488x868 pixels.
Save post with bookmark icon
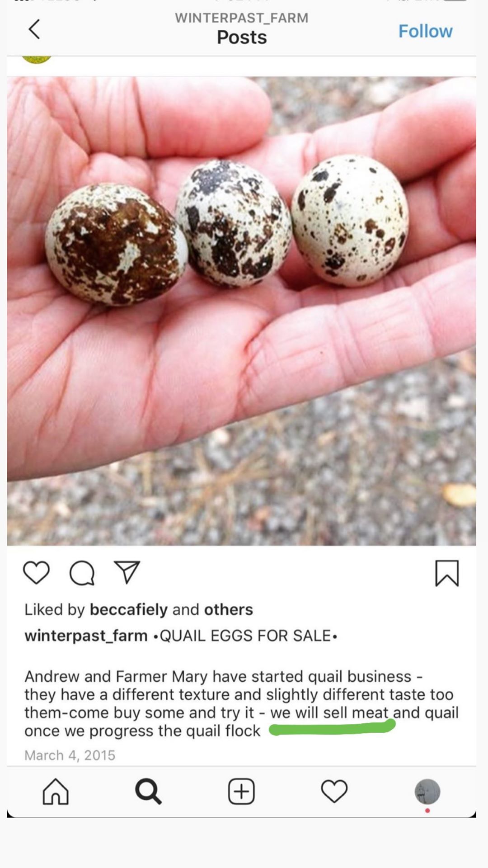tap(447, 573)
